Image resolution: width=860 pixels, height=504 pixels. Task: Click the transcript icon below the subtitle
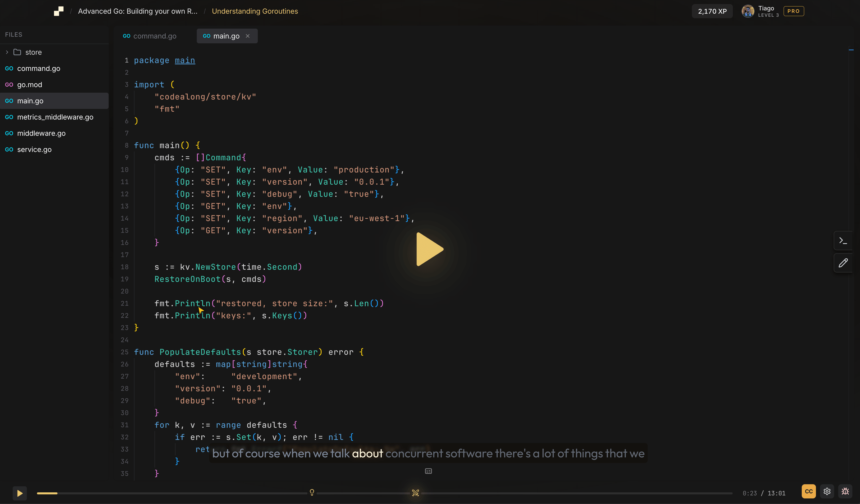[x=428, y=471]
